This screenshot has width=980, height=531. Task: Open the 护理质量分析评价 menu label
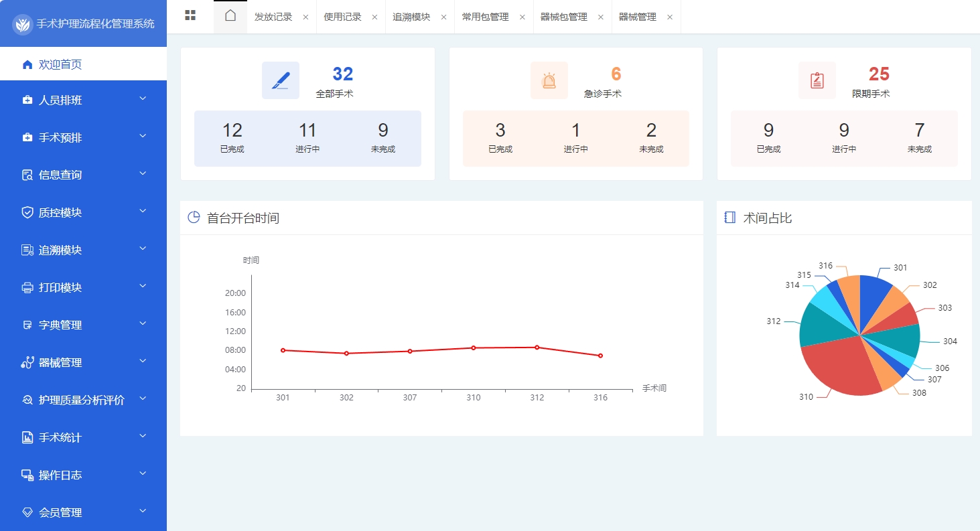pos(82,400)
